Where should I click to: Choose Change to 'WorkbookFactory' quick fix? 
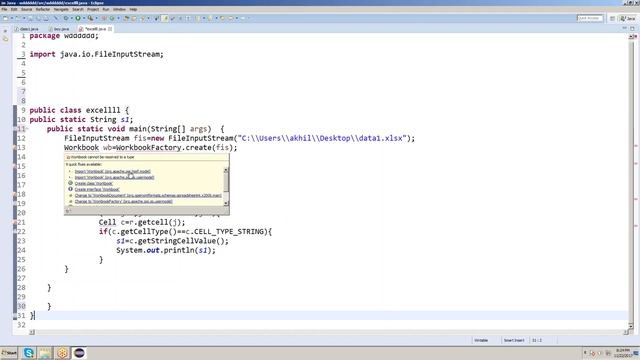(124, 202)
